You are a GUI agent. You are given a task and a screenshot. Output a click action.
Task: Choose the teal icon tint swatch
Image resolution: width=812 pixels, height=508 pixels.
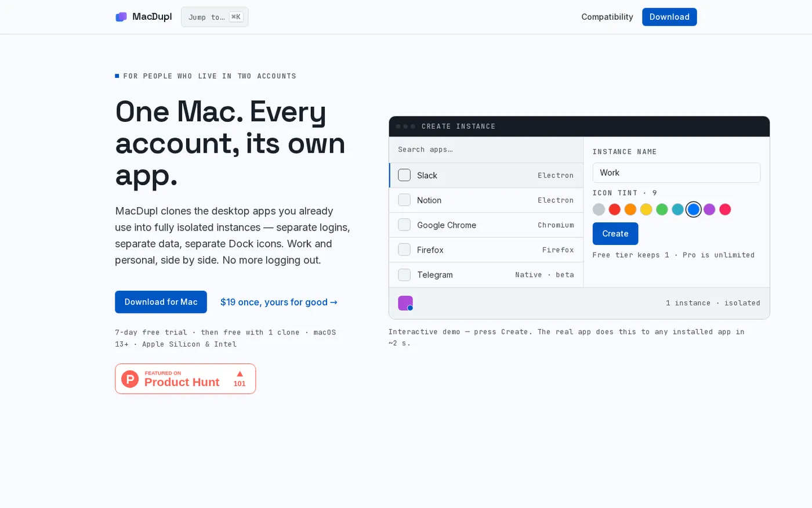tap(677, 210)
